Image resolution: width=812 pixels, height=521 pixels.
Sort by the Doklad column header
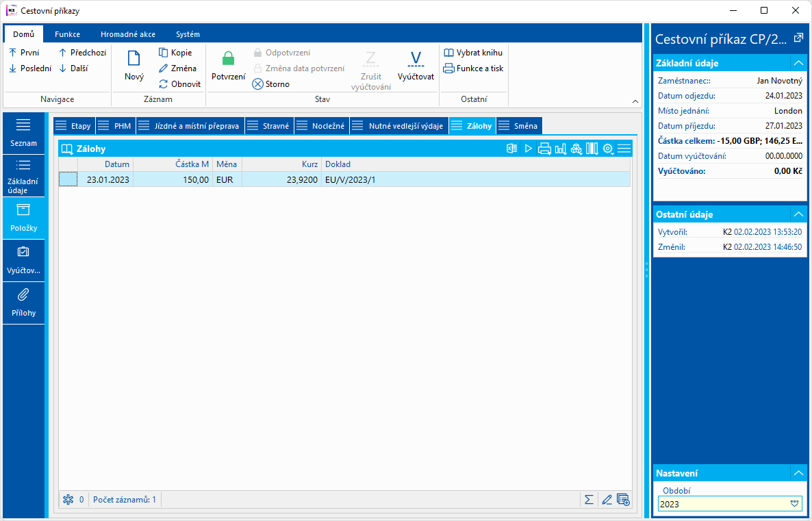click(475, 164)
